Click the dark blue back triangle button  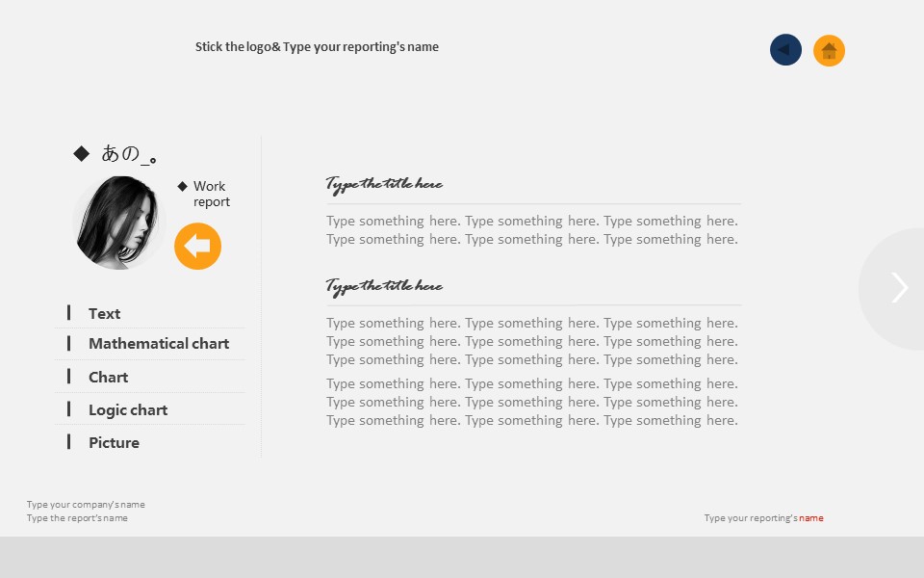pos(785,50)
